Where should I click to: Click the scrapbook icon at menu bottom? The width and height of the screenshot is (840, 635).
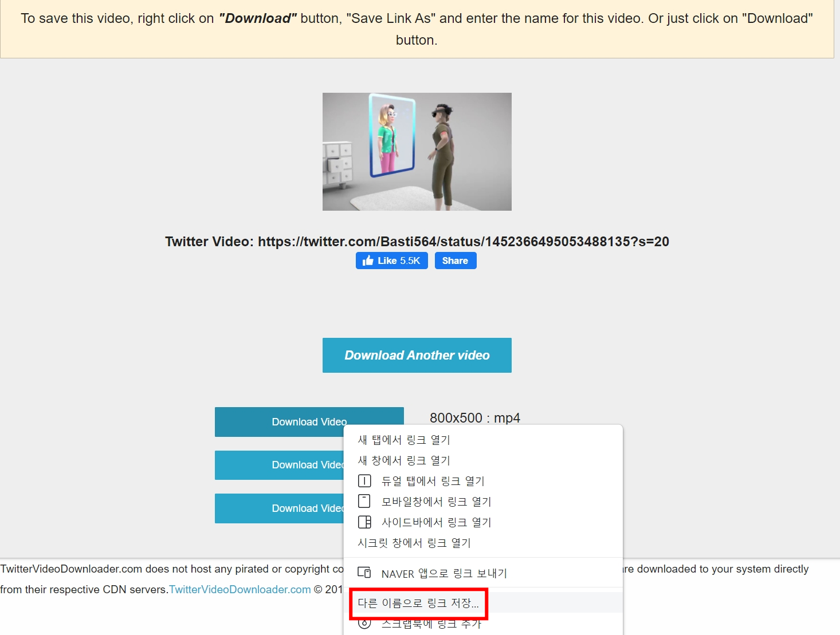point(364,624)
